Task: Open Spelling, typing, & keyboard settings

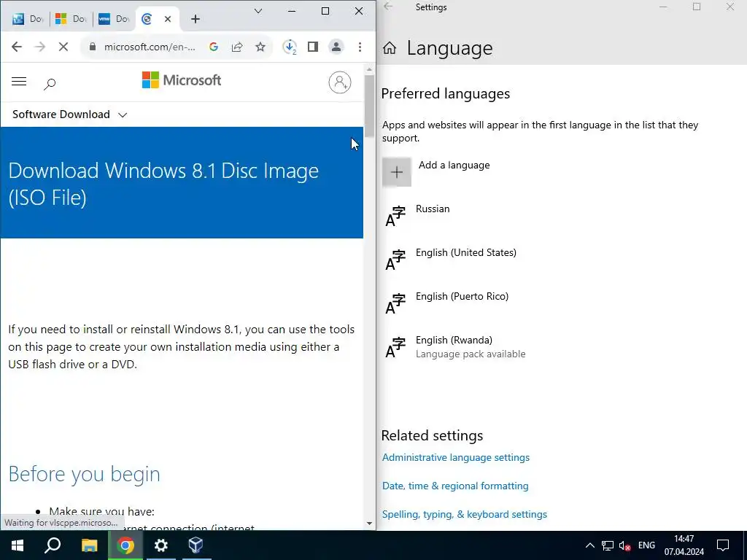Action: click(x=465, y=514)
